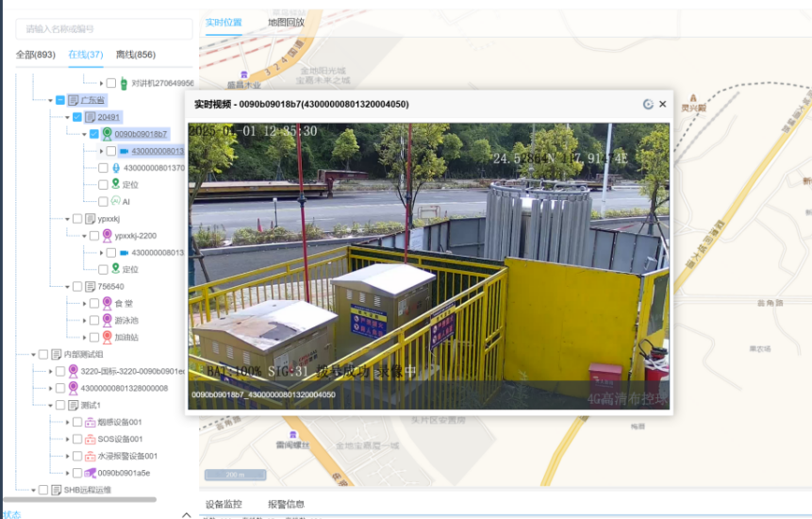Click the AI icon in device tree
This screenshot has width=812, height=519.
(115, 201)
